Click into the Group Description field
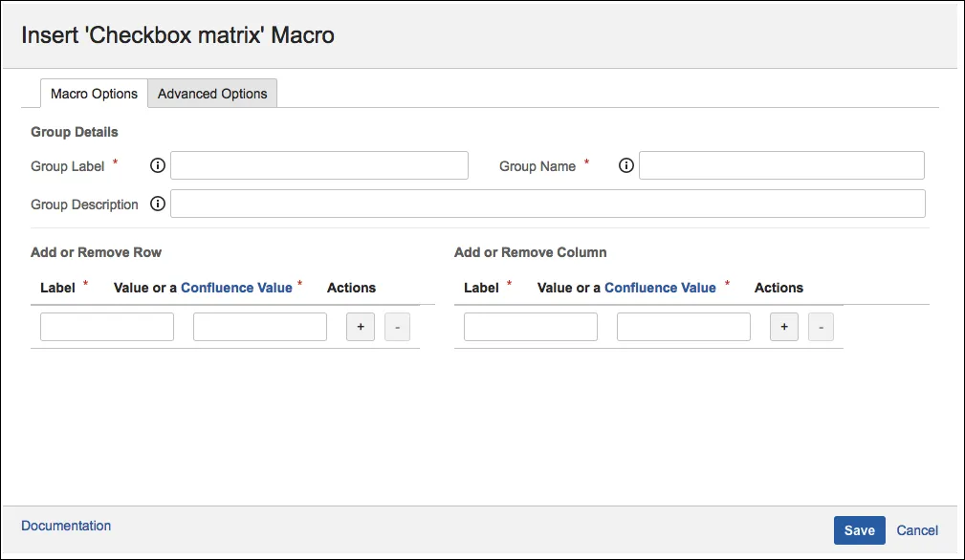This screenshot has width=965, height=560. pos(548,204)
